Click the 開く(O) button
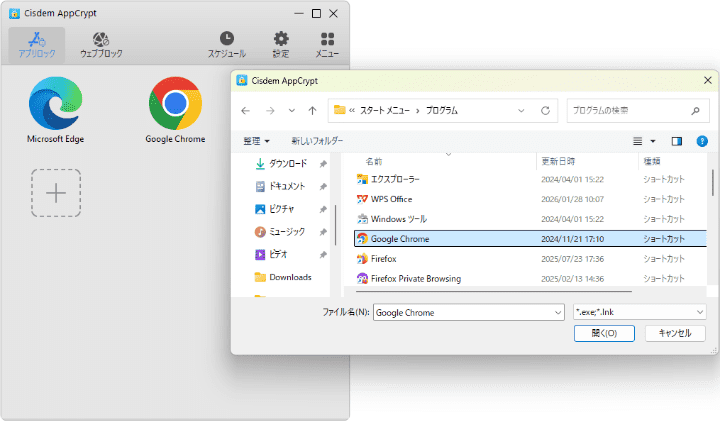The width and height of the screenshot is (720, 421). tap(605, 333)
